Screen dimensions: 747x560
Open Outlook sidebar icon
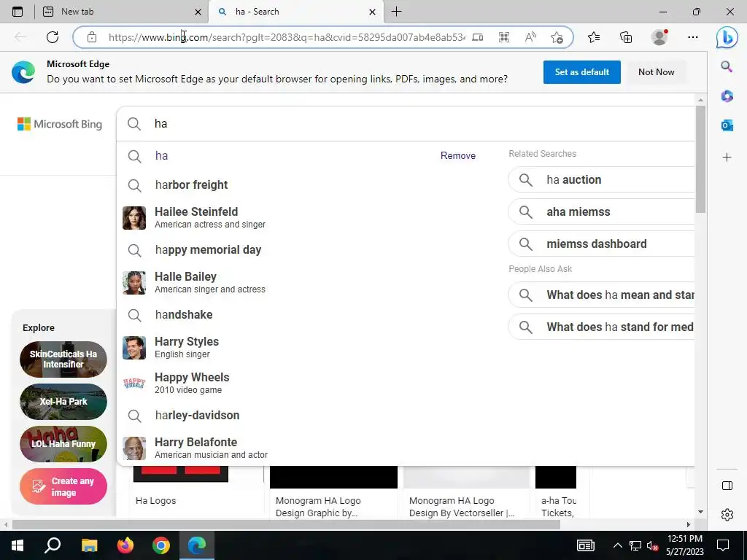coord(727,125)
